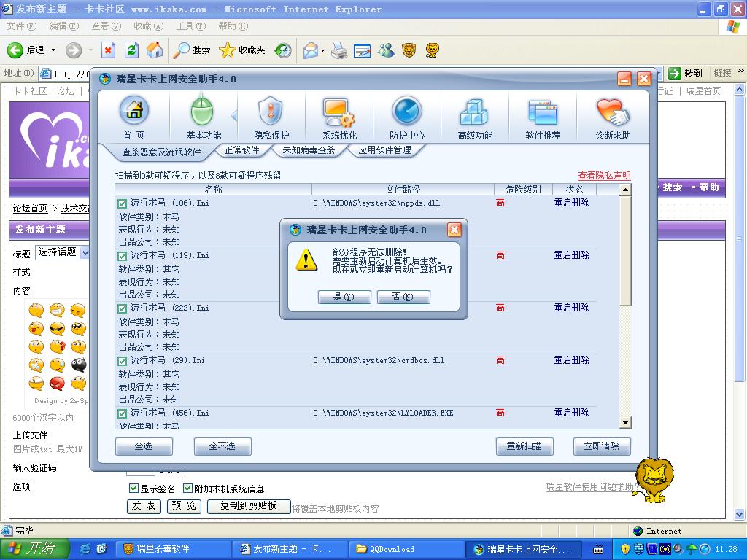Viewport: 747px width, 560px height.
Task: Toggle the 附加本机系统信息 checkbox
Action: coord(187,489)
